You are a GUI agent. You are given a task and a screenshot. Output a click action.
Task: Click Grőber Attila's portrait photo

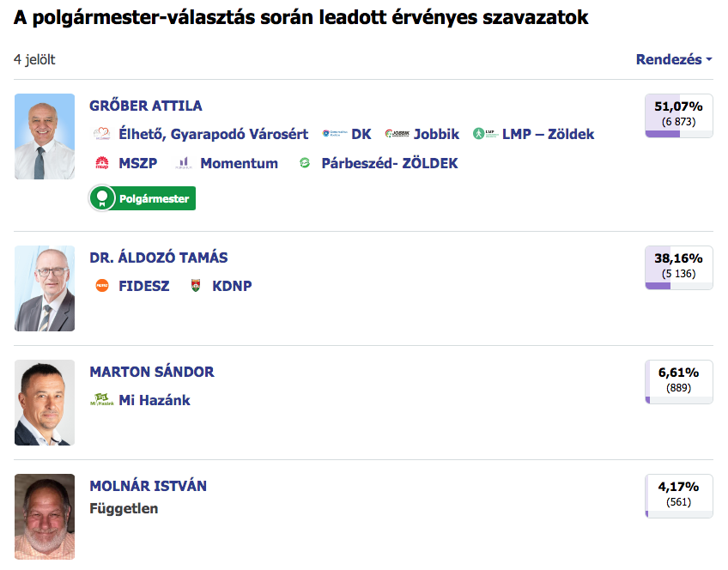point(45,136)
